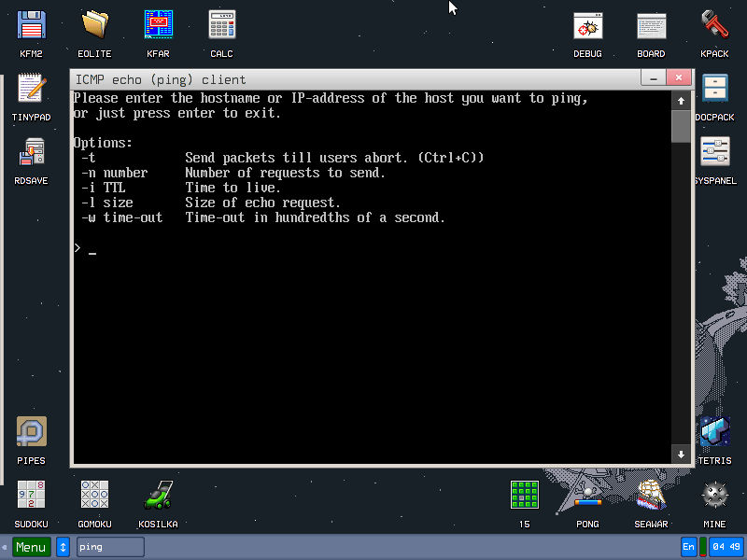Open the KFAR desktop icon
Image resolution: width=747 pixels, height=560 pixels.
(x=158, y=25)
